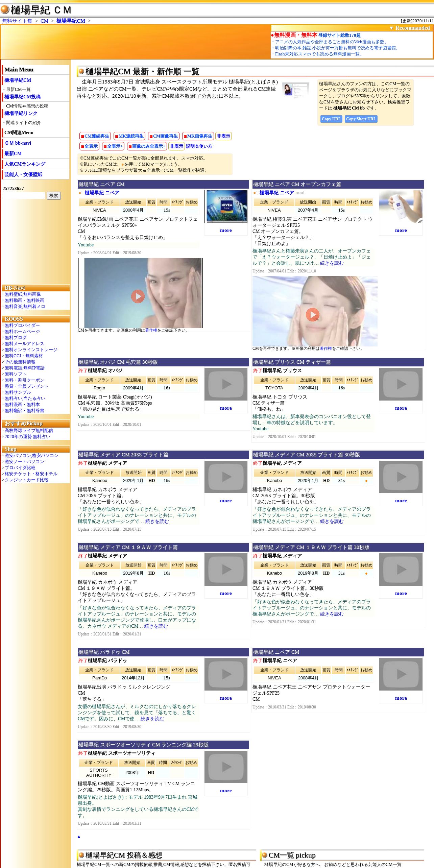Click the Youtube link in the オバジ entry
434x868 pixels.
click(x=86, y=417)
